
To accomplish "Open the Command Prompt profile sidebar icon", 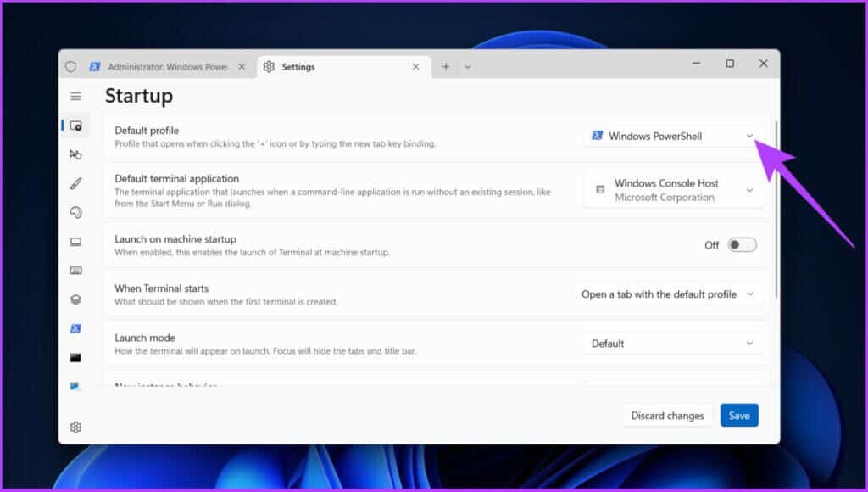I will [75, 358].
